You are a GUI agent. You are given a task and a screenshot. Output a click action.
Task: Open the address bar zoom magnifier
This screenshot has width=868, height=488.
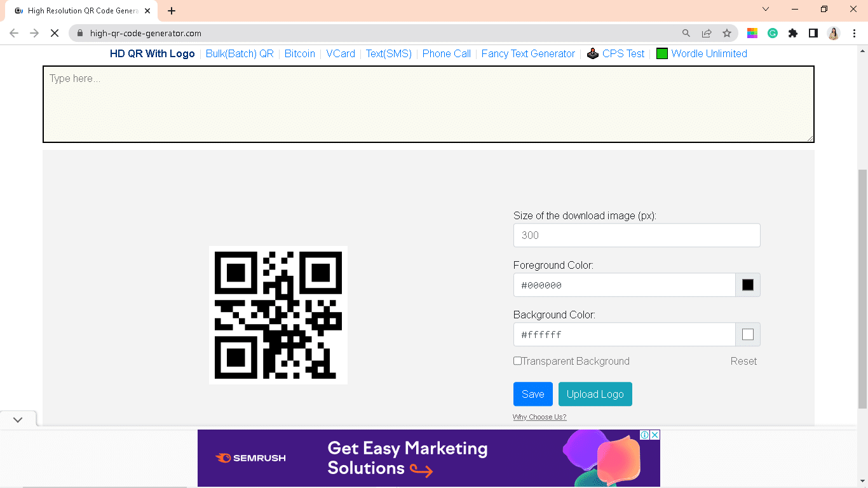point(686,33)
